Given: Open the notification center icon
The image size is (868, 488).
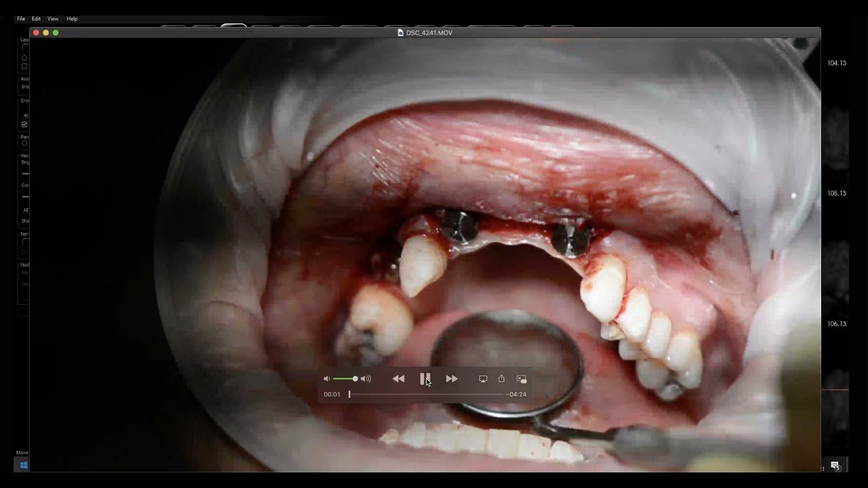Looking at the screenshot, I should click(x=835, y=466).
